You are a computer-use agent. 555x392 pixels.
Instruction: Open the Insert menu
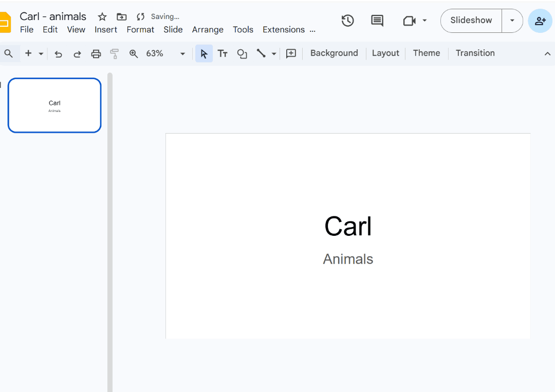tap(106, 30)
